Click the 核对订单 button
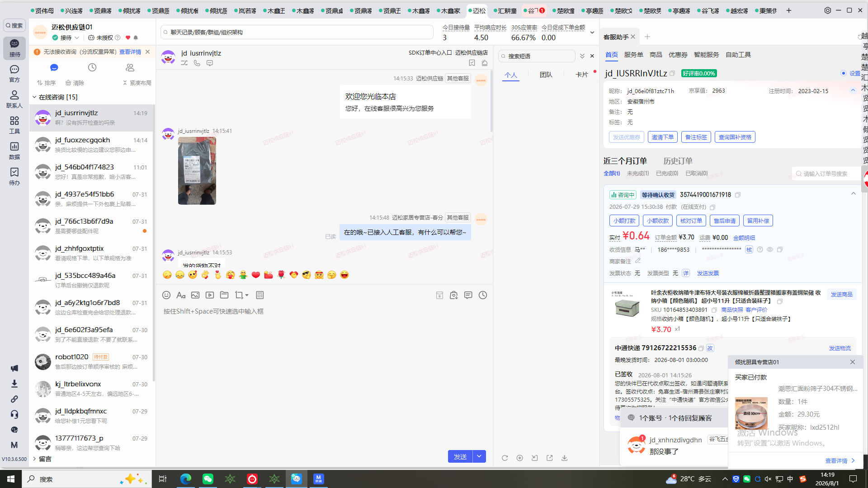This screenshot has height=488, width=868. click(691, 221)
